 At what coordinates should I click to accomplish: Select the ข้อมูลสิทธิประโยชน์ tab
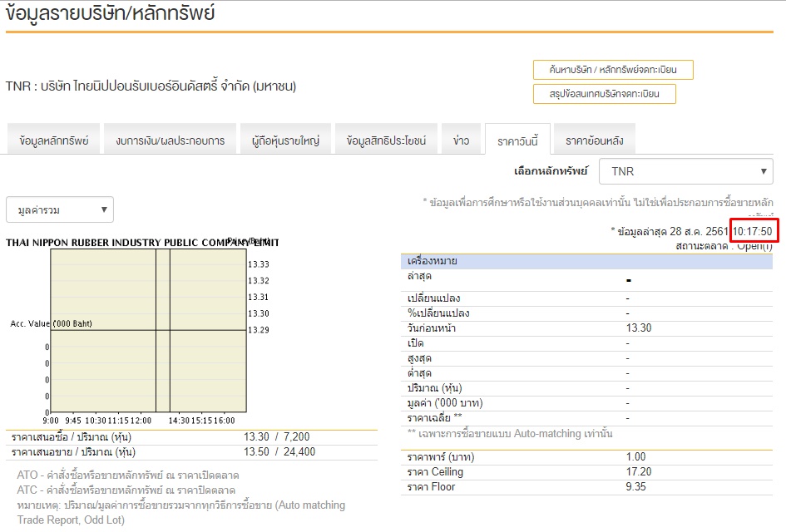pos(386,140)
